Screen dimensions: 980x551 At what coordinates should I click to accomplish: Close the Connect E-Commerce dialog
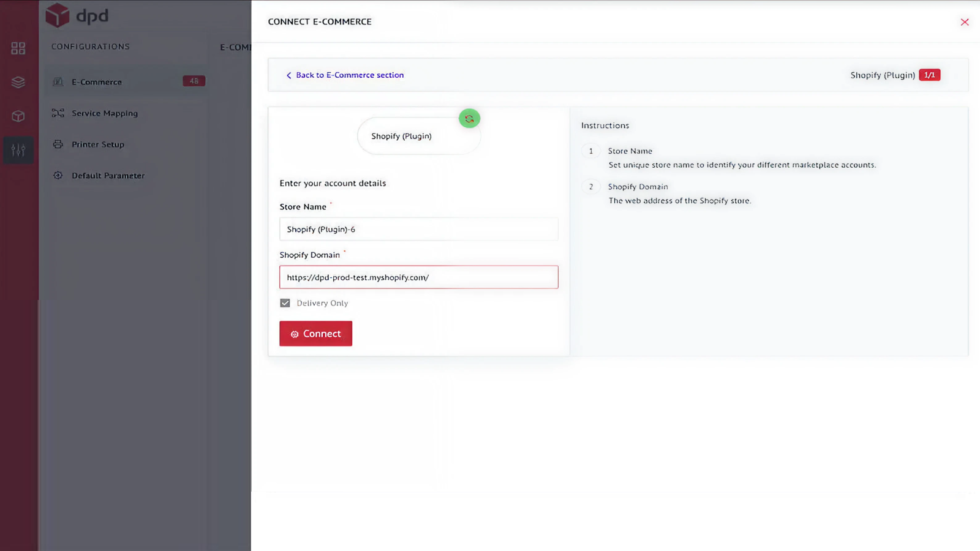[x=965, y=21]
